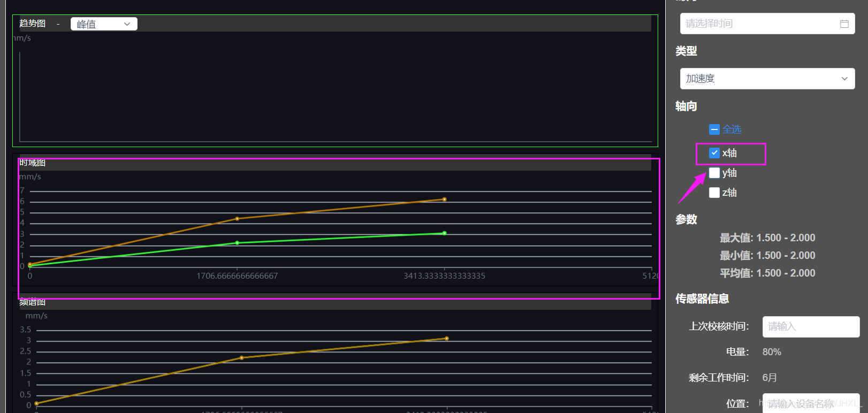Click the calendar icon in time picker
This screenshot has width=868, height=413.
point(844,24)
